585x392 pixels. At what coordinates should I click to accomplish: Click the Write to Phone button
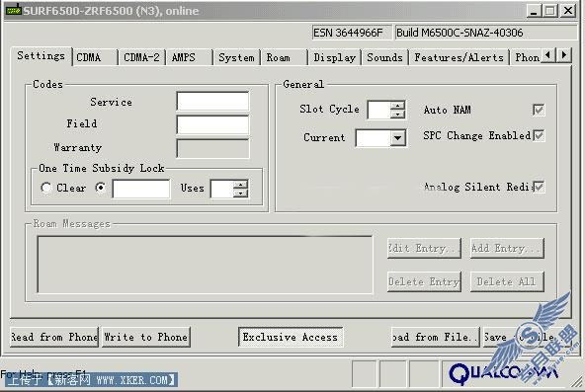(146, 337)
